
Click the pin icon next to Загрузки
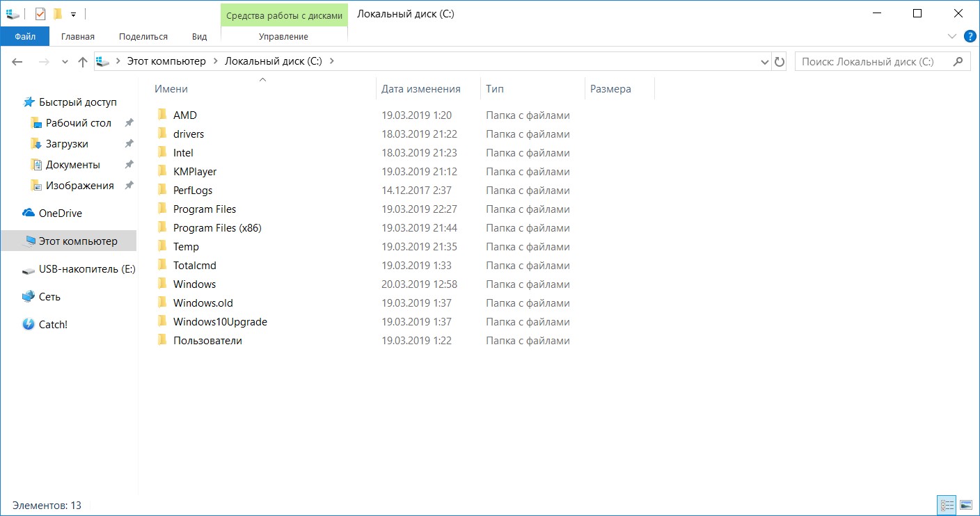129,144
